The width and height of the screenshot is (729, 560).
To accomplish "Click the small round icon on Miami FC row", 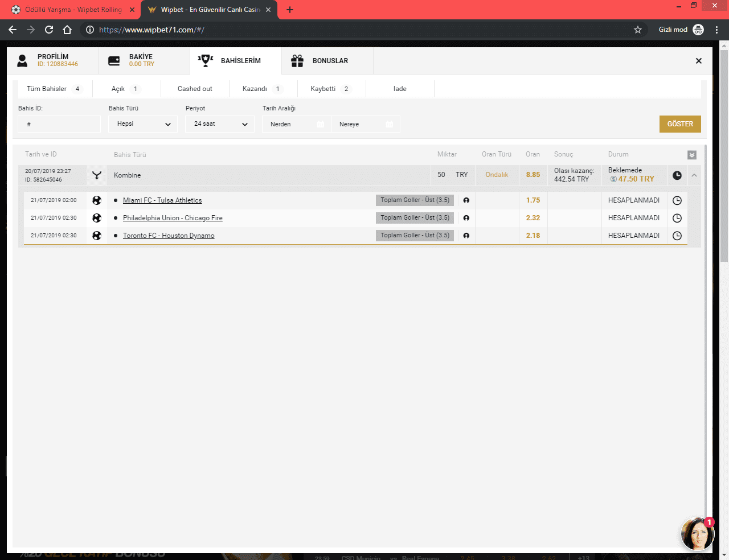I will coord(466,200).
